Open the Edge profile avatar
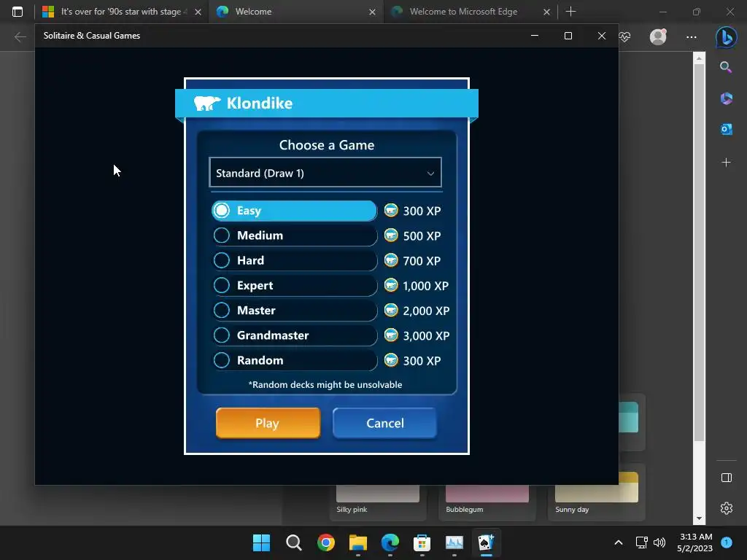The width and height of the screenshot is (747, 560). (x=658, y=36)
